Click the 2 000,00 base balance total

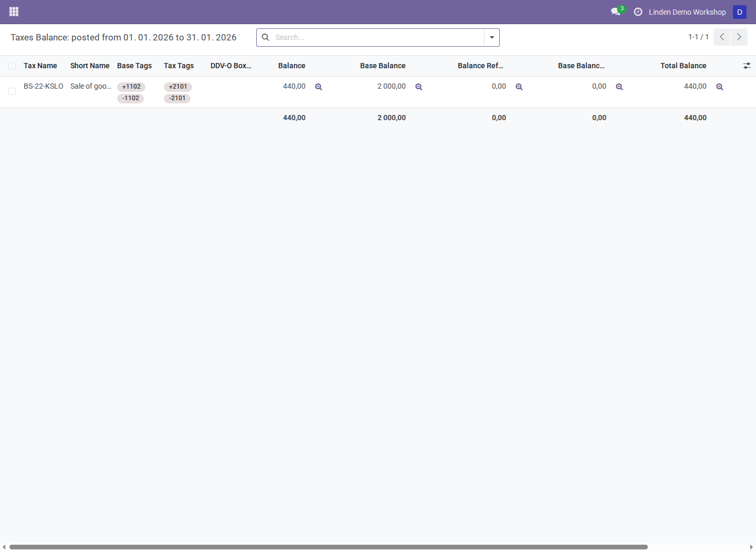[392, 118]
